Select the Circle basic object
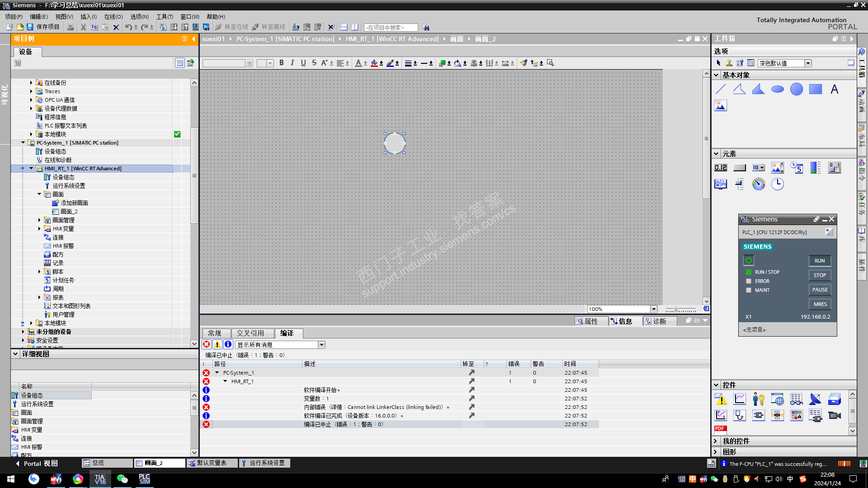The height and width of the screenshot is (488, 868). click(796, 89)
